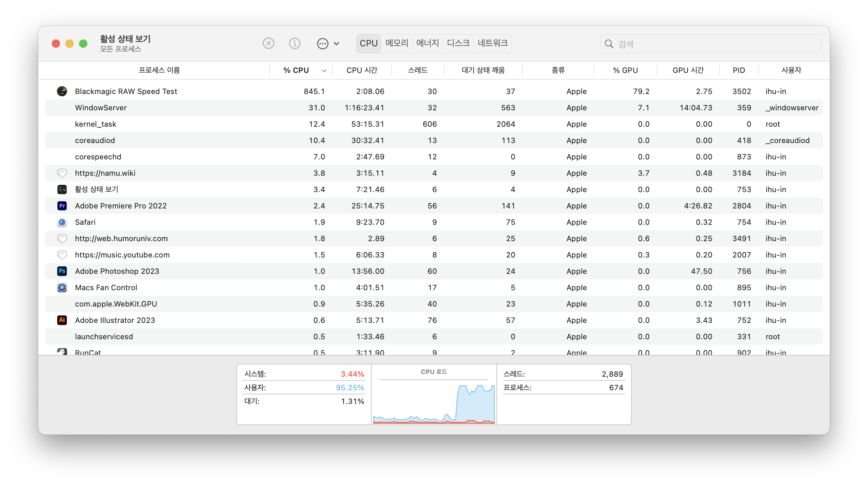Click the Macs Fan Control icon
The image size is (868, 485).
[x=62, y=287]
